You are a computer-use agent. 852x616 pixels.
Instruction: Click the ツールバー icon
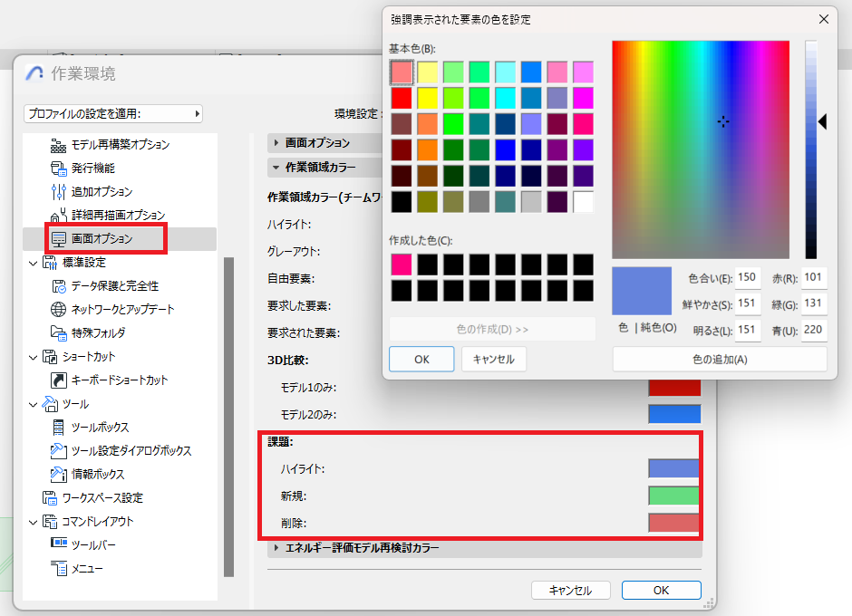[58, 543]
